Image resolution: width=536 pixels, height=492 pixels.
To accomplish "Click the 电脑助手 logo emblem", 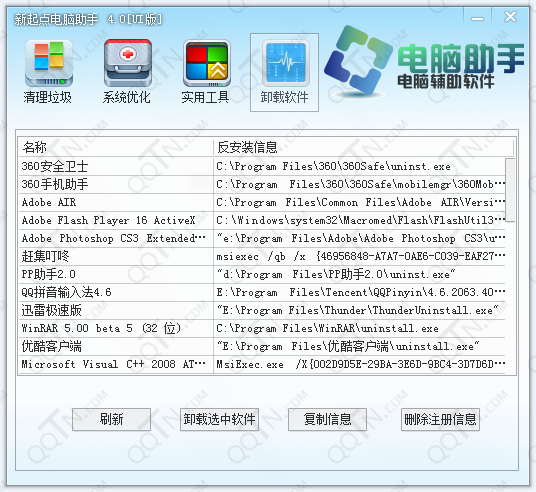I will click(x=357, y=60).
